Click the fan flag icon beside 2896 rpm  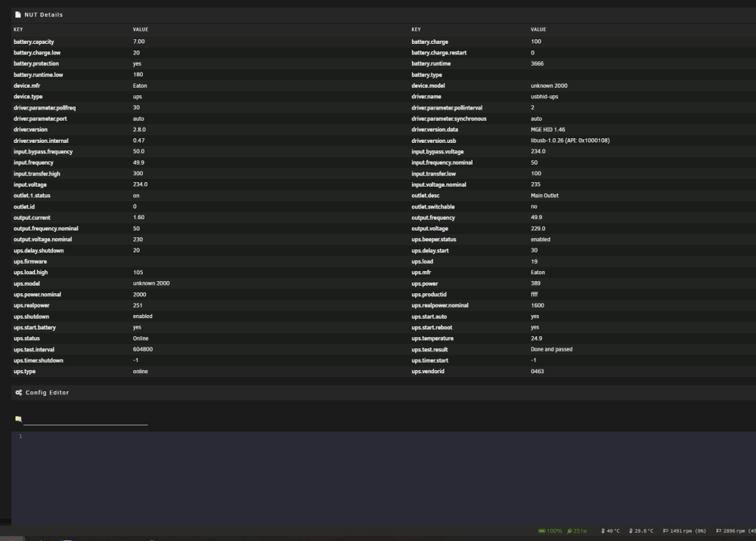click(718, 531)
